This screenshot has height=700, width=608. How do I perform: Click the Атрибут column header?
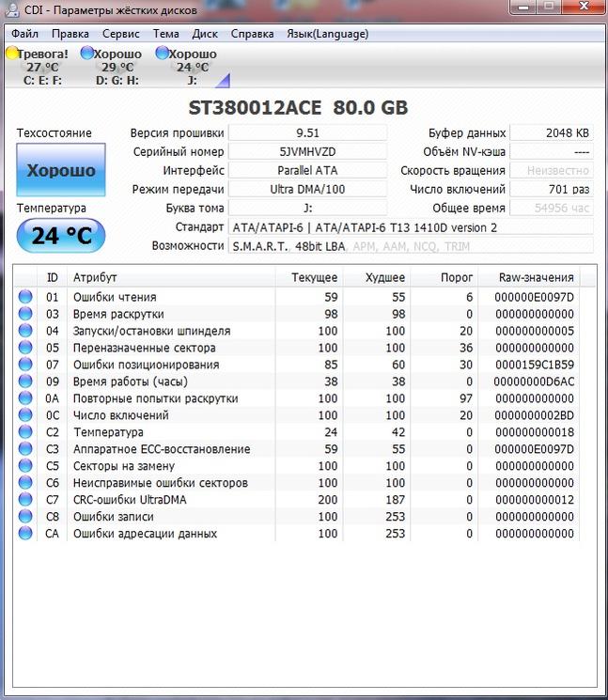pyautogui.click(x=171, y=277)
